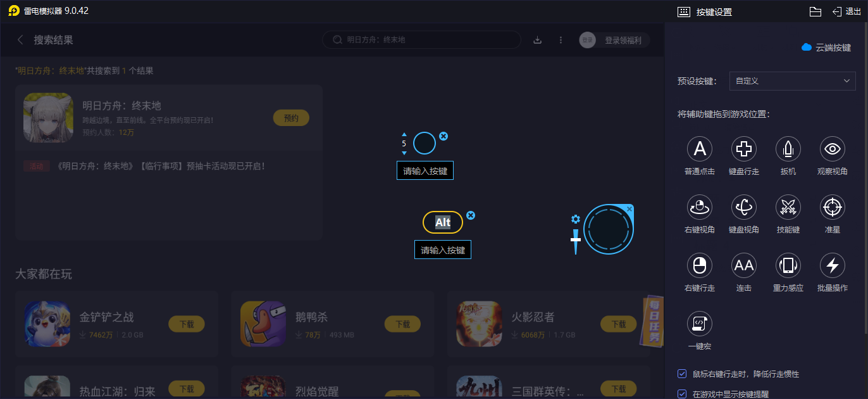Viewport: 868px width, 399px height.
Task: Select the 键盘行走 D-pad icon
Action: point(744,149)
